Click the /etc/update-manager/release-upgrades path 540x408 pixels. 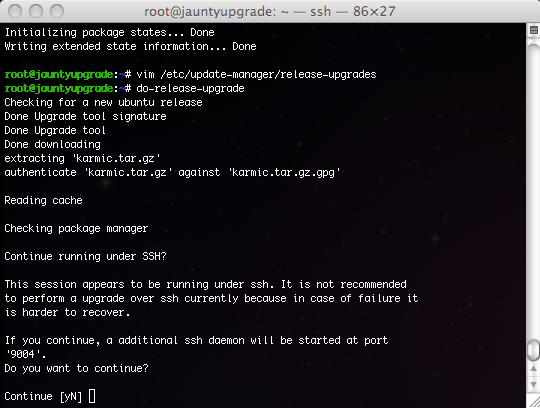point(268,74)
